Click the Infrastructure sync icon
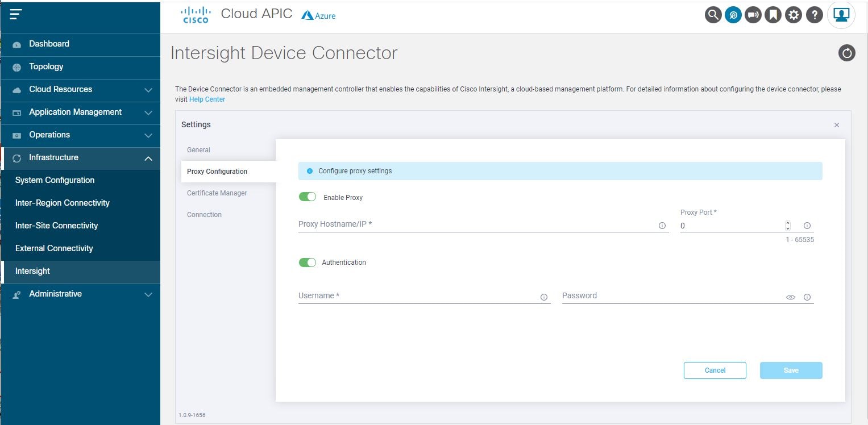The image size is (868, 425). (16, 159)
